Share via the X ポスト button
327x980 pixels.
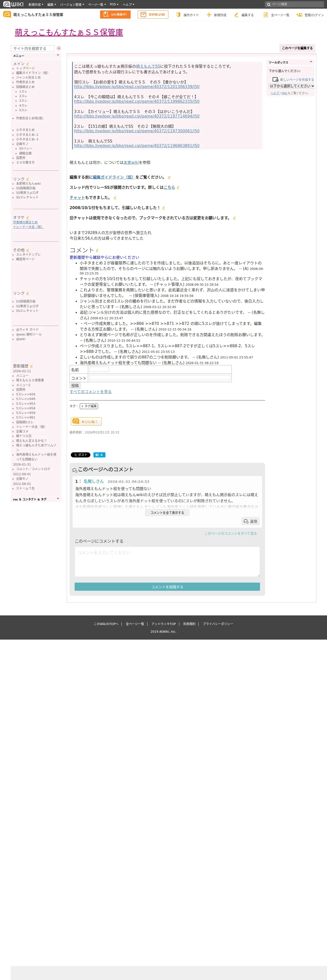click(x=80, y=455)
